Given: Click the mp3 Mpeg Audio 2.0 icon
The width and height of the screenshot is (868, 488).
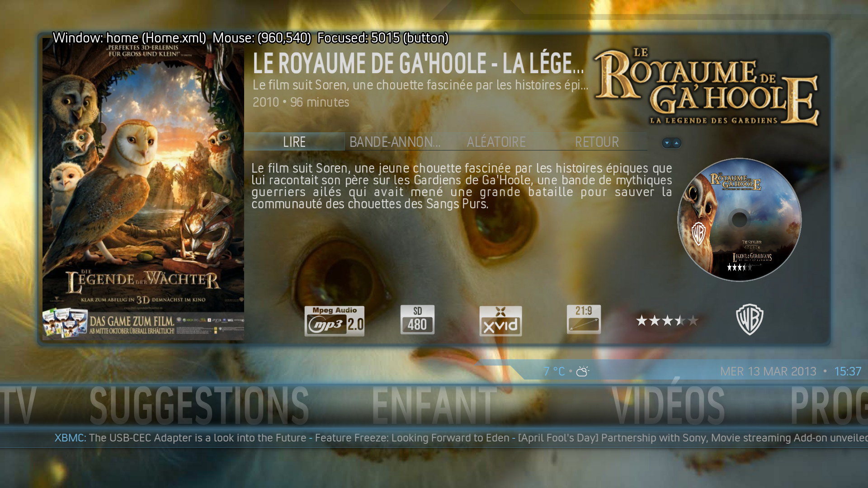Looking at the screenshot, I should pos(334,321).
